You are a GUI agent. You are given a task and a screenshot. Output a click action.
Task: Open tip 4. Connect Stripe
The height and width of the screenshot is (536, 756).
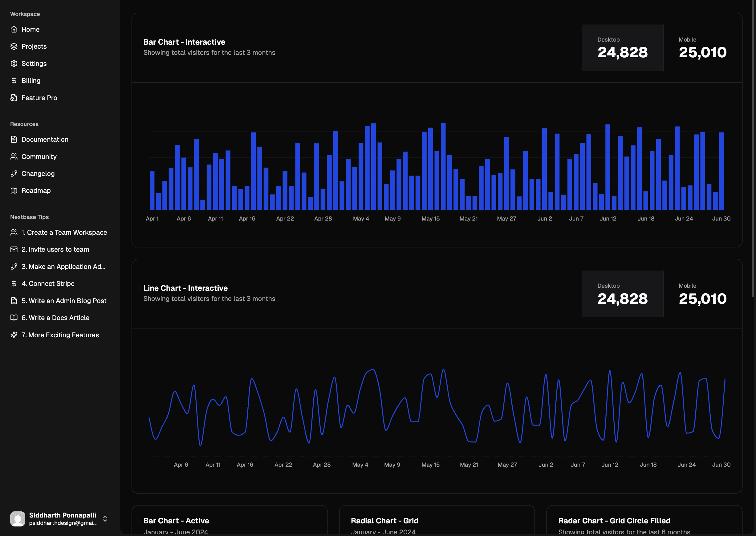pyautogui.click(x=60, y=283)
